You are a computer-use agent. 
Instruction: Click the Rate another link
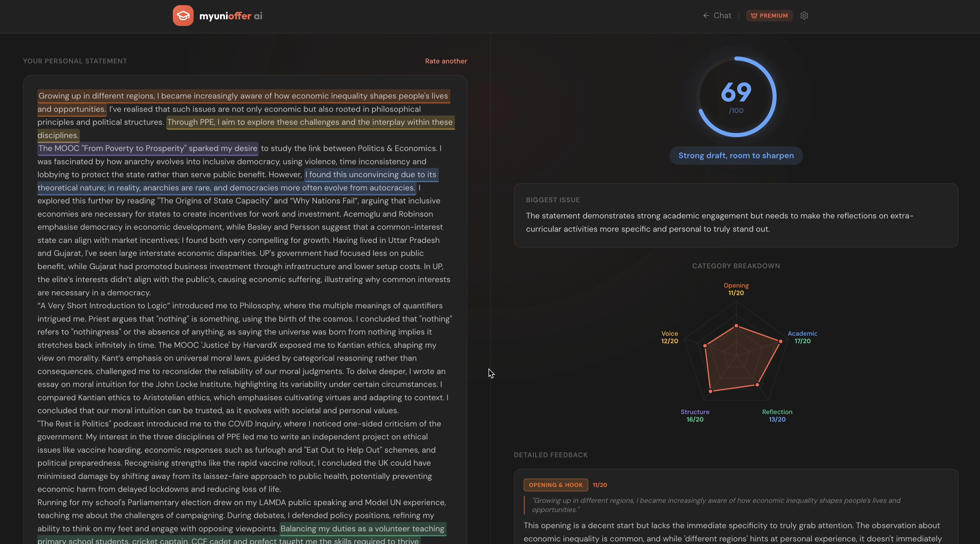pyautogui.click(x=446, y=61)
